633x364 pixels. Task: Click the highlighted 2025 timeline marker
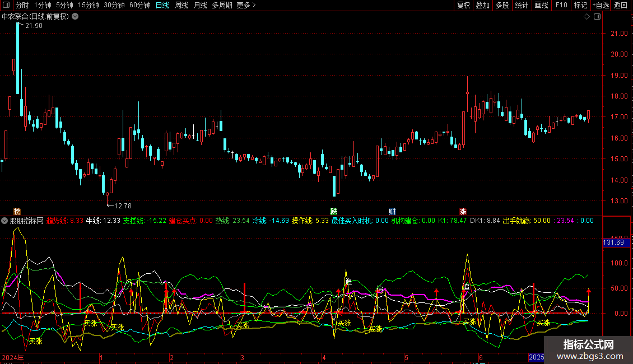tap(537, 357)
